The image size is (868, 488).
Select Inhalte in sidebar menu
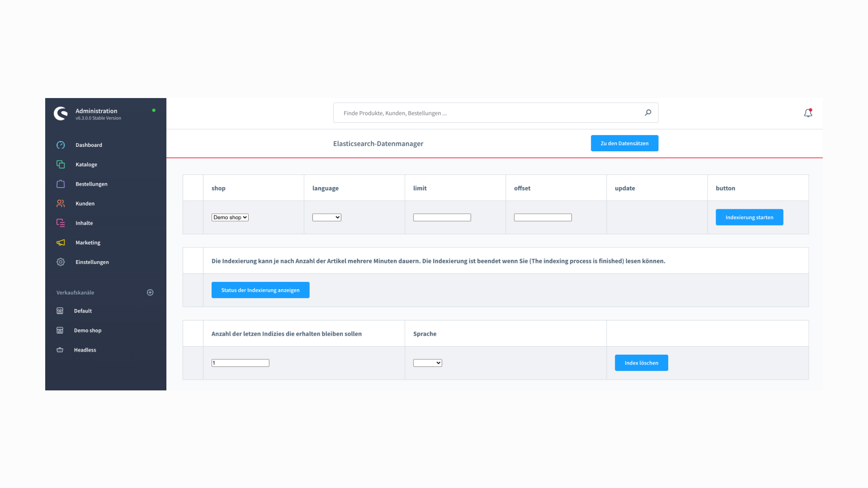click(84, 223)
